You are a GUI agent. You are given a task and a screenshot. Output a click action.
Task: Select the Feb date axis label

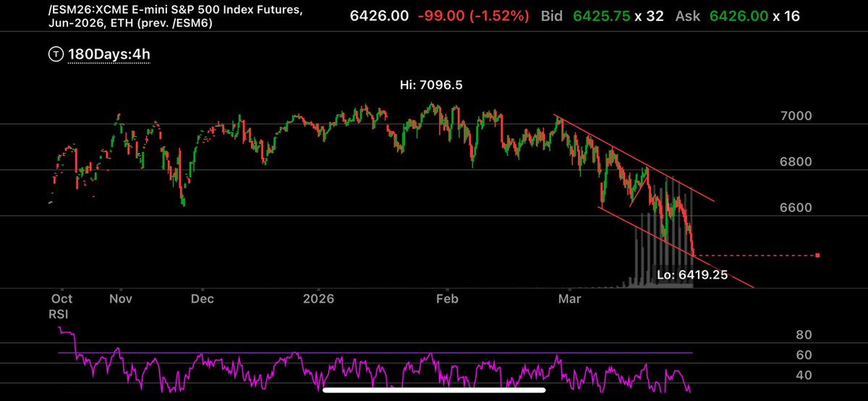click(448, 299)
